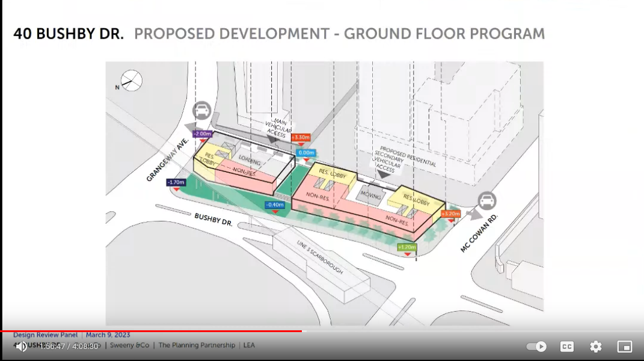Image resolution: width=644 pixels, height=361 pixels.
Task: Mute the video with the speaker icon
Action: [x=22, y=347]
